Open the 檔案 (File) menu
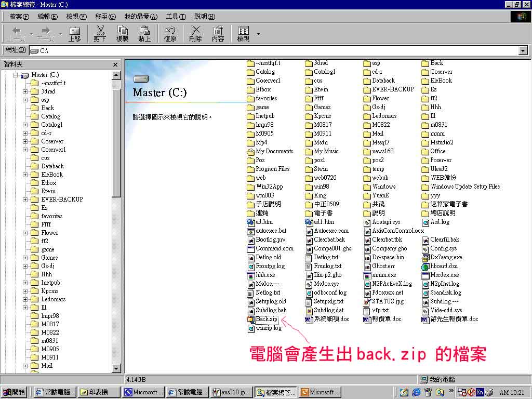The height and width of the screenshot is (399, 532). (19, 17)
